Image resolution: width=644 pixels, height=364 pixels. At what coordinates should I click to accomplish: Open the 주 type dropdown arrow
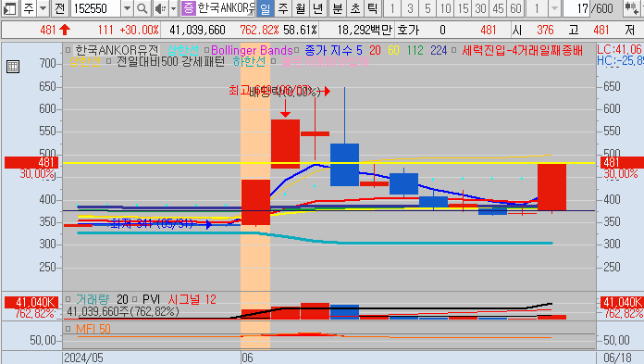(43, 8)
